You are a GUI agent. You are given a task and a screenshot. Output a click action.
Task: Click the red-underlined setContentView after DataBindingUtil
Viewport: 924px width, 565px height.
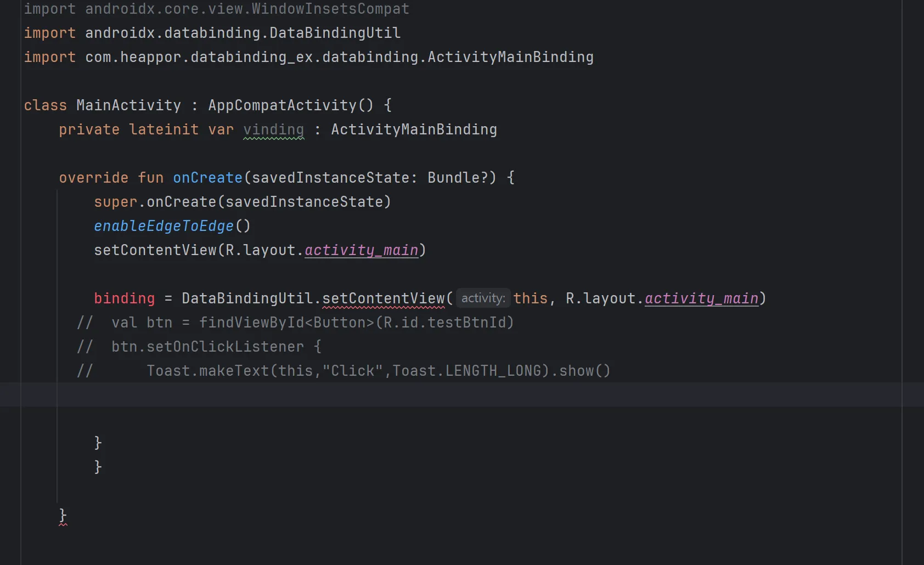[384, 298]
